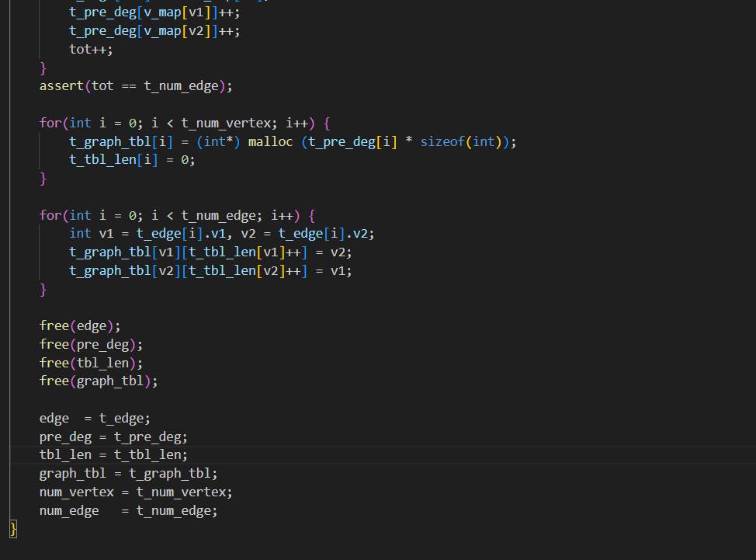Click the 'num_edge = t_num_edge' line
The width and height of the screenshot is (756, 560).
tap(128, 511)
